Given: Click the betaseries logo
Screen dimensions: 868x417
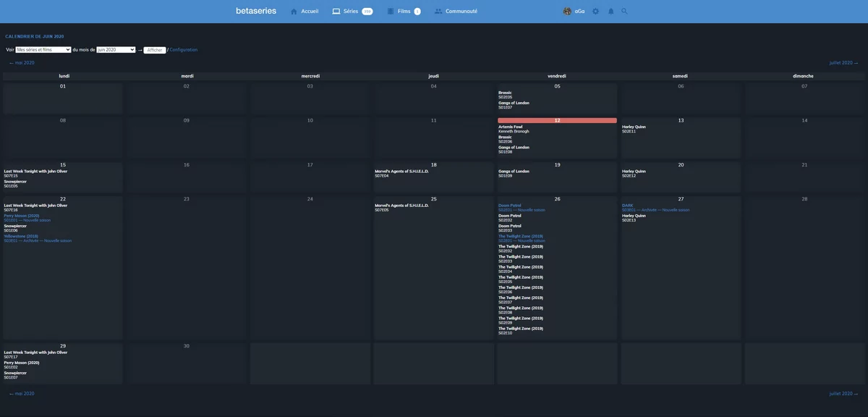Looking at the screenshot, I should tap(256, 11).
